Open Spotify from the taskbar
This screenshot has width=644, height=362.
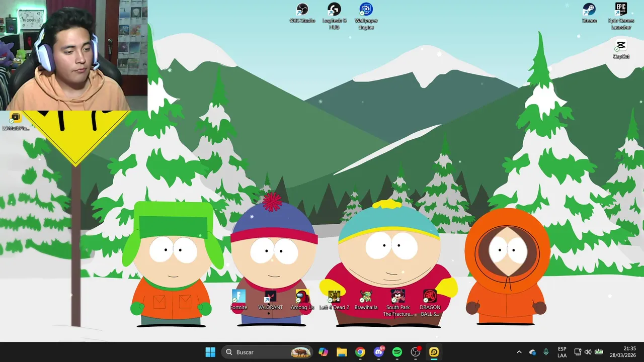pyautogui.click(x=397, y=352)
